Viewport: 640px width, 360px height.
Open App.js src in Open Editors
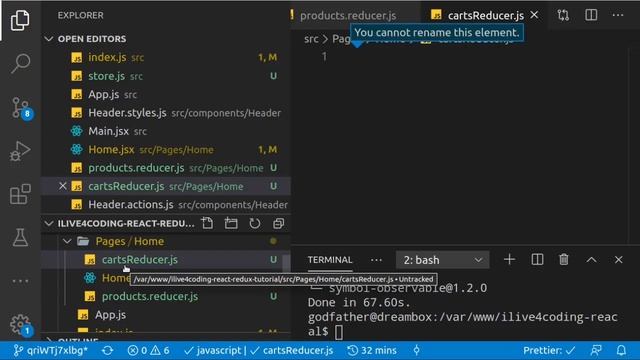pyautogui.click(x=166, y=95)
